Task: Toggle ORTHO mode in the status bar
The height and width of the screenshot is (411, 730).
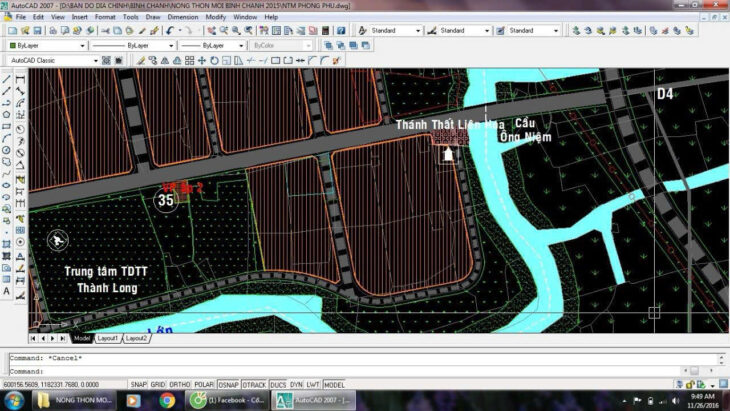Action: (x=181, y=384)
